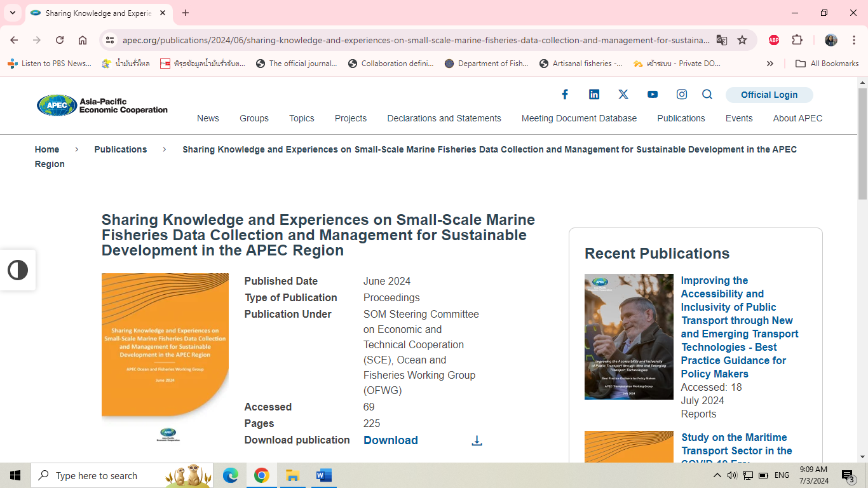This screenshot has width=868, height=488.
Task: Open Declarations and Statements menu
Action: [x=444, y=118]
